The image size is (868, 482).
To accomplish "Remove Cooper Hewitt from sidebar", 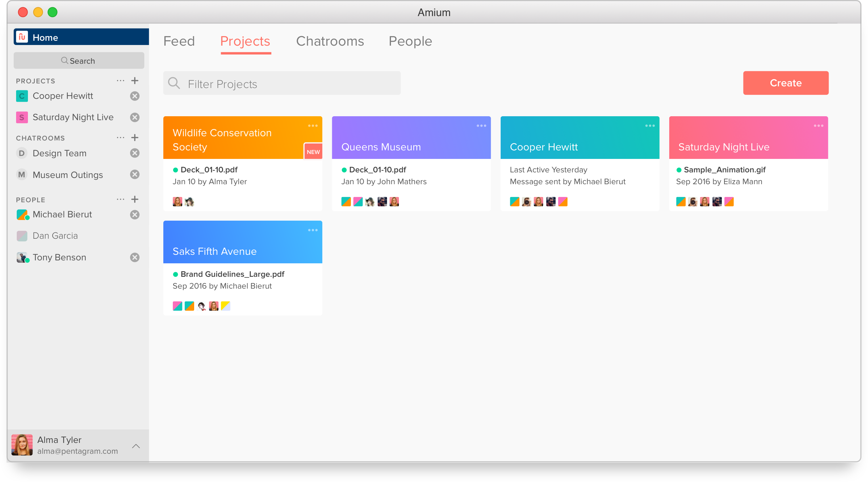I will pos(135,96).
